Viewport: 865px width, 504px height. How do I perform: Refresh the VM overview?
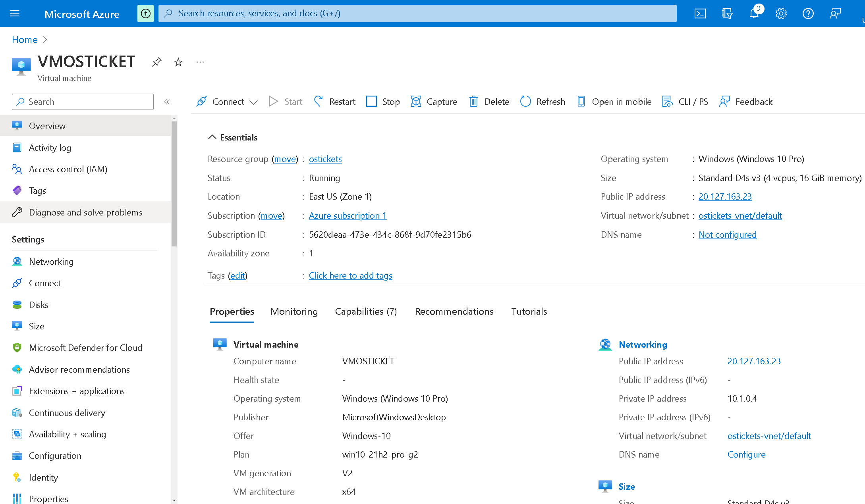point(542,102)
